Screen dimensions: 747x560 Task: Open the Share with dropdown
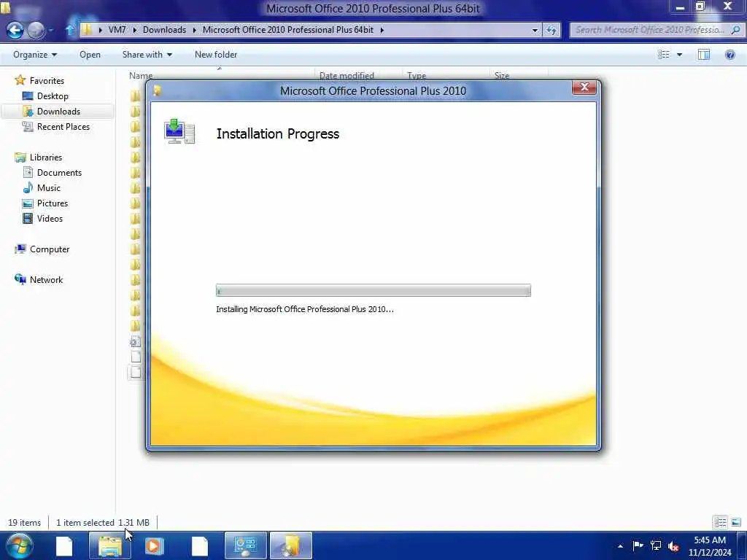point(147,55)
